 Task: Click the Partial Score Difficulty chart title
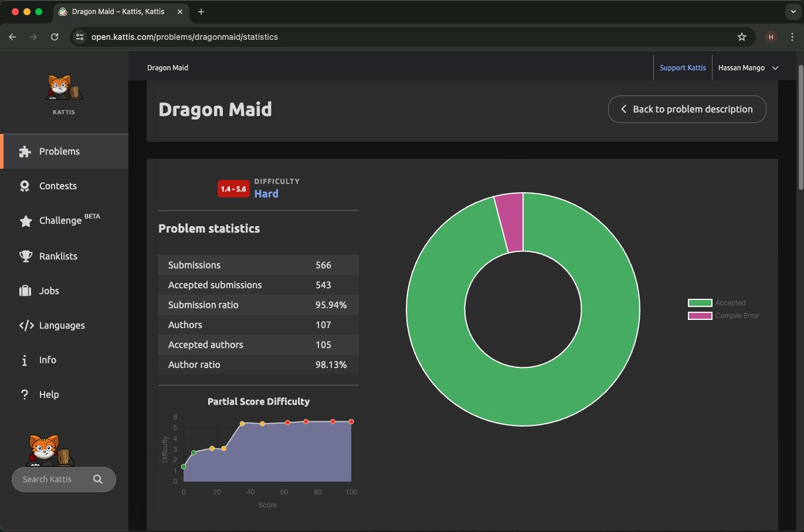[259, 401]
